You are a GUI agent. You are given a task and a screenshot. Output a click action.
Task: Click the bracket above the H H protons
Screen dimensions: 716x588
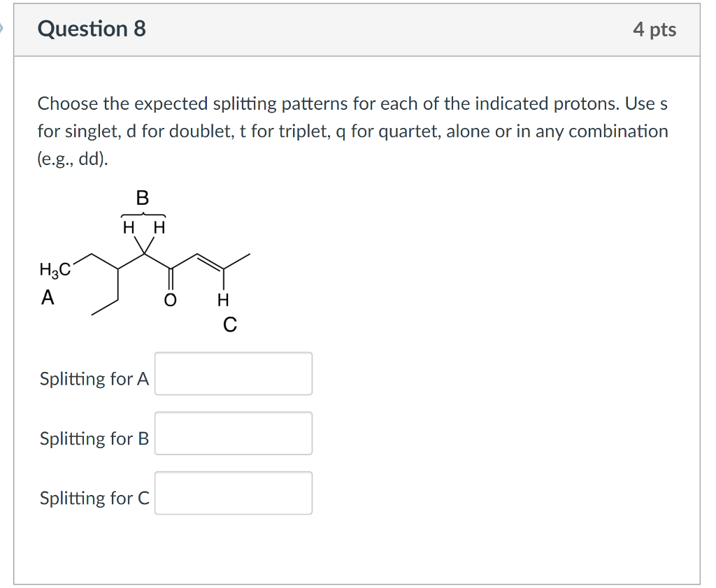coord(143,213)
